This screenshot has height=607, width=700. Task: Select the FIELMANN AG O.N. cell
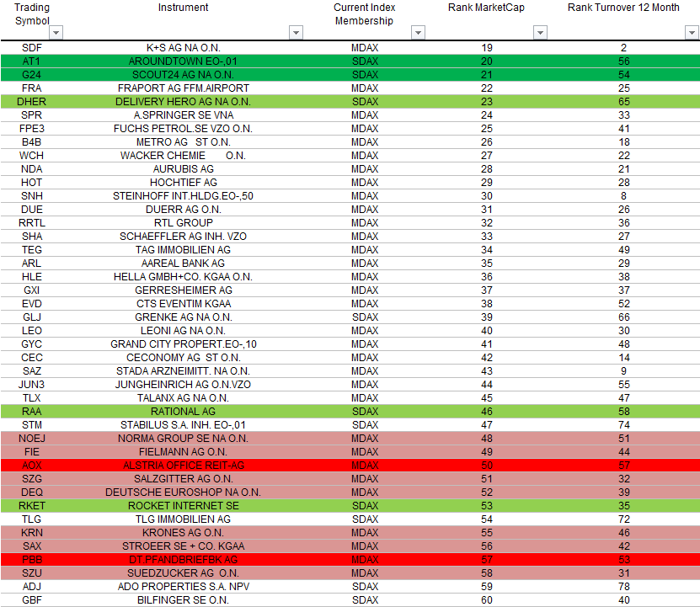(183, 452)
